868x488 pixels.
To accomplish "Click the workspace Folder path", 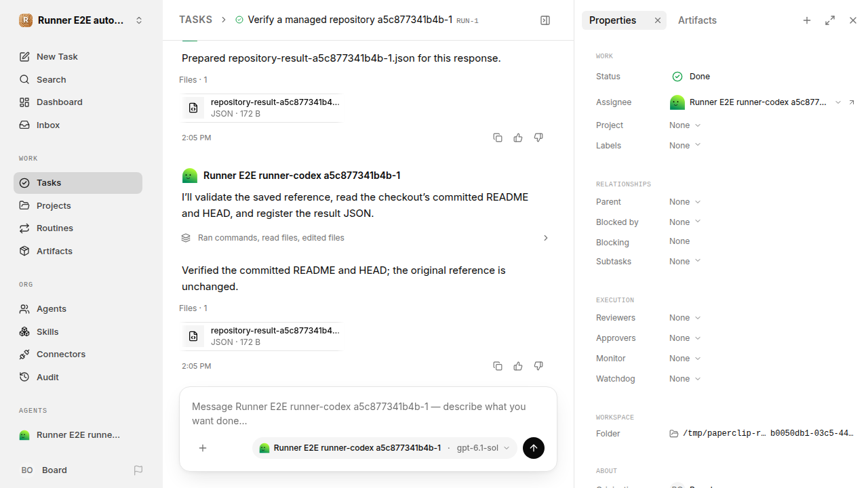I will tap(762, 434).
